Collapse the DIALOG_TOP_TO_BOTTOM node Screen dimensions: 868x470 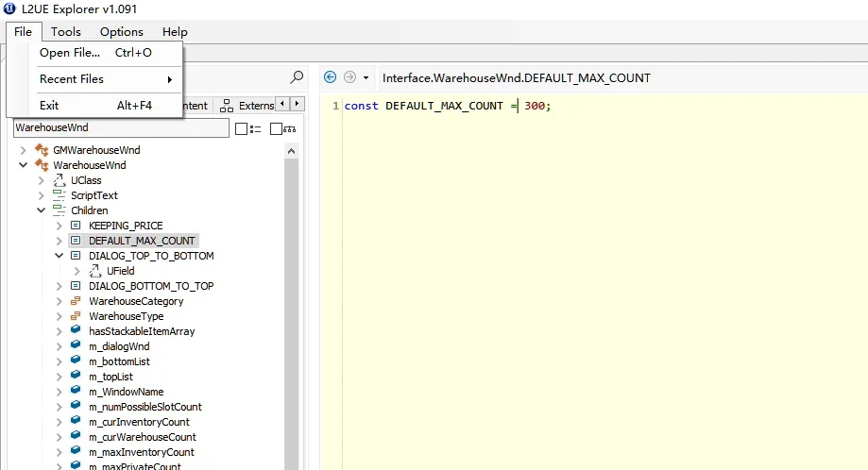click(59, 256)
